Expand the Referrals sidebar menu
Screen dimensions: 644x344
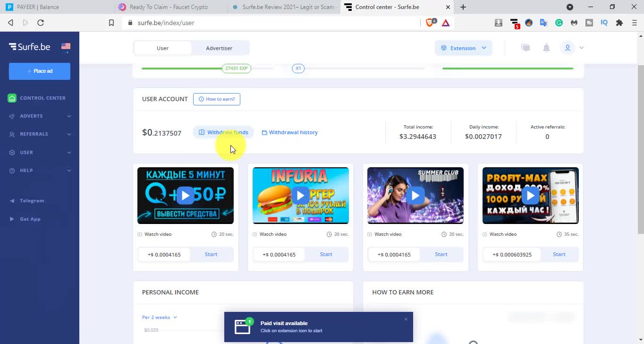[69, 134]
